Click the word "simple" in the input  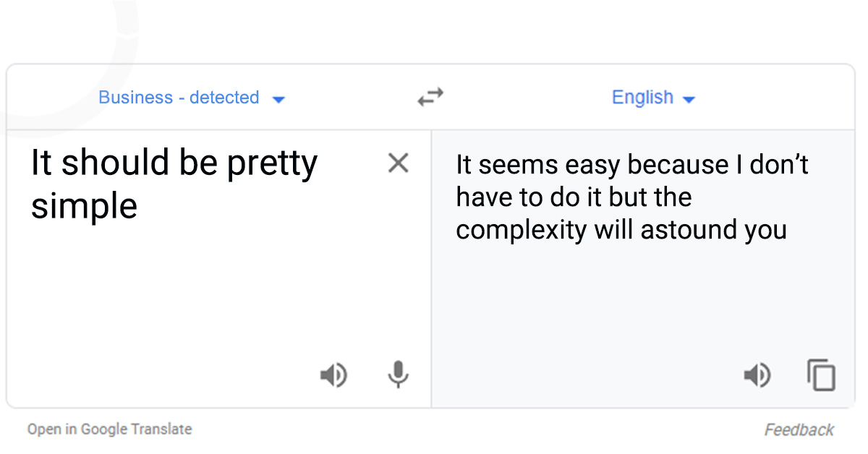(x=83, y=206)
